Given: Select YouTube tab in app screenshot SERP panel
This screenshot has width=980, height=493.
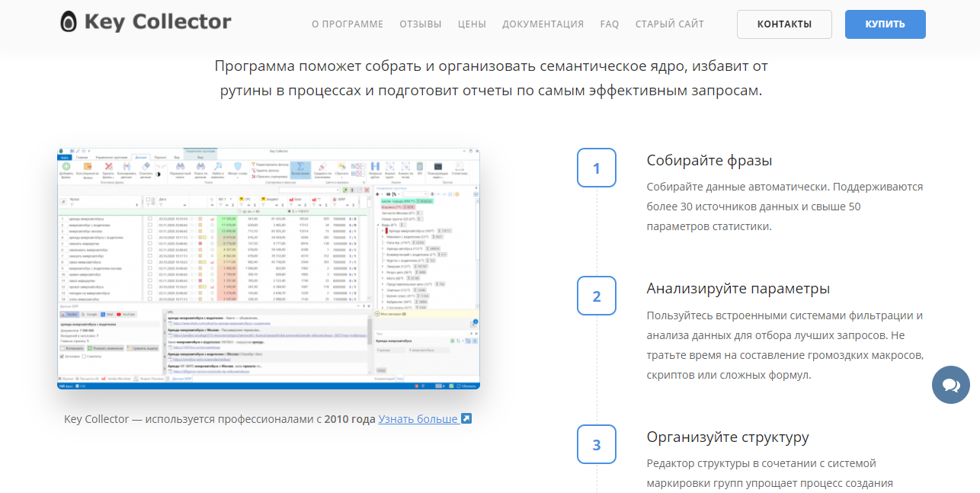Looking at the screenshot, I should click(x=126, y=314).
